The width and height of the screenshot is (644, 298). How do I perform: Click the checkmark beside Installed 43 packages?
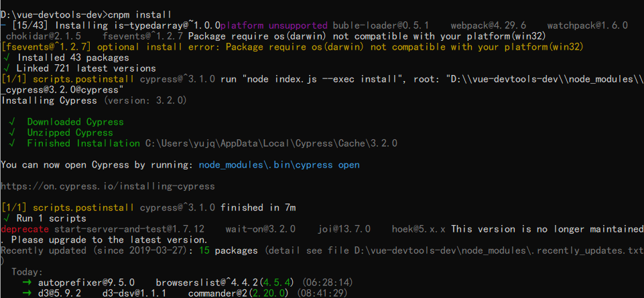pos(5,58)
